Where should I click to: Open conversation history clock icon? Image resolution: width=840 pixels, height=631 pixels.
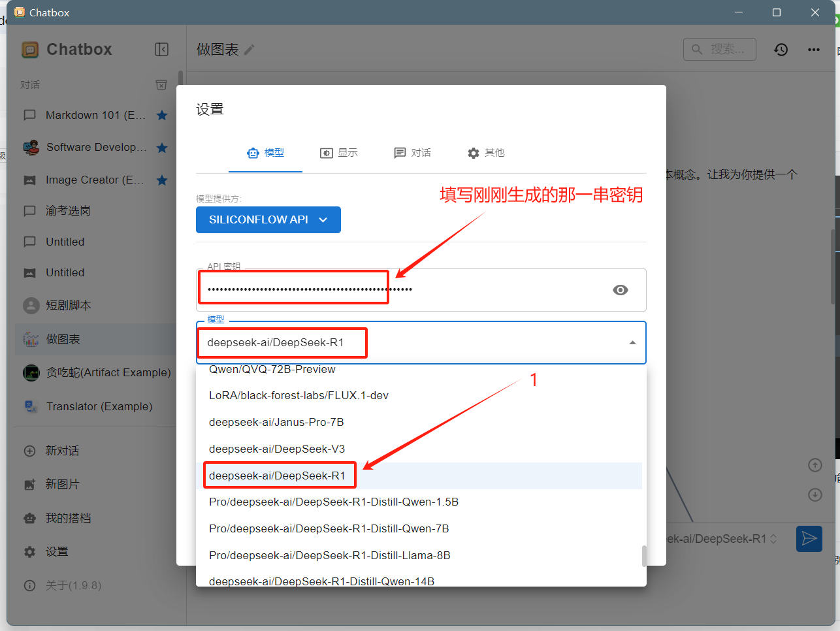pos(781,50)
